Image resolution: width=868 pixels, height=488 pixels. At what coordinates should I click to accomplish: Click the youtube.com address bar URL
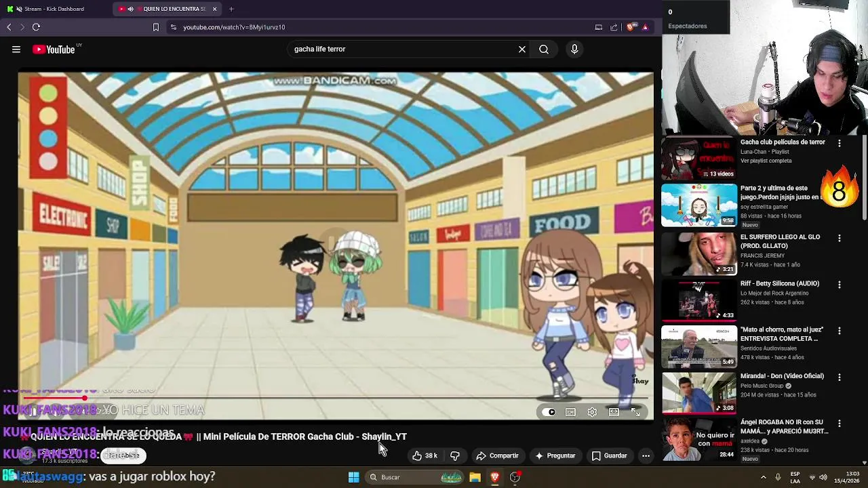[234, 27]
